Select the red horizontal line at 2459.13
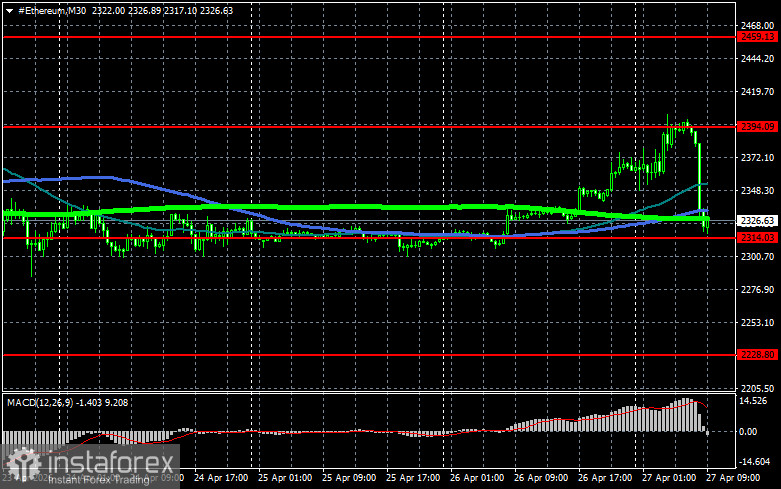This screenshot has height=489, width=781. [369, 37]
